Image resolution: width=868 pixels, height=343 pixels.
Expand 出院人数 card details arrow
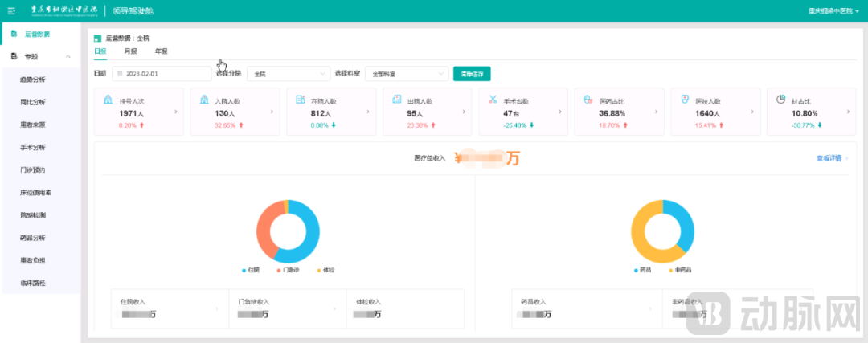(x=465, y=112)
